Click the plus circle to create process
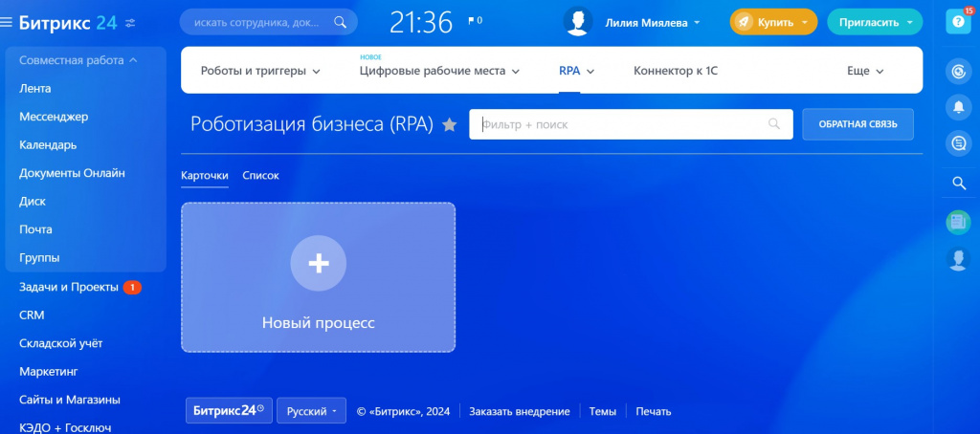The image size is (980, 434). [318, 263]
